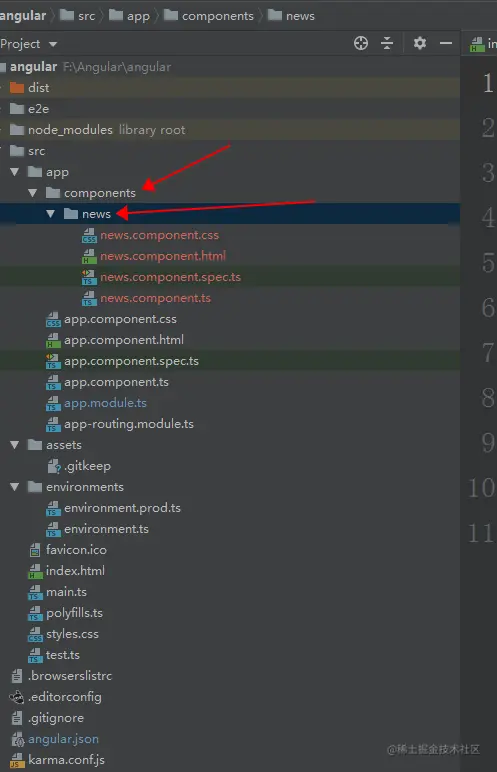Collapse the news folder arrow
This screenshot has width=497, height=772.
[51, 214]
